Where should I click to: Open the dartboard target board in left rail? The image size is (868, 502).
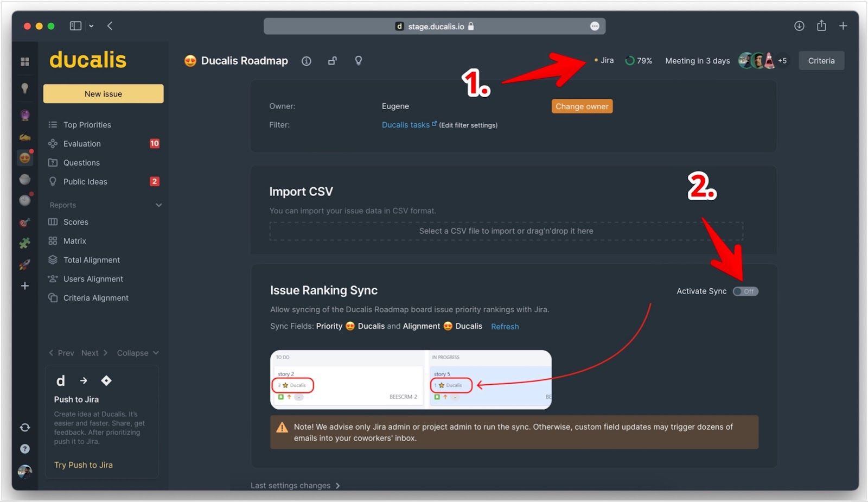[x=25, y=223]
